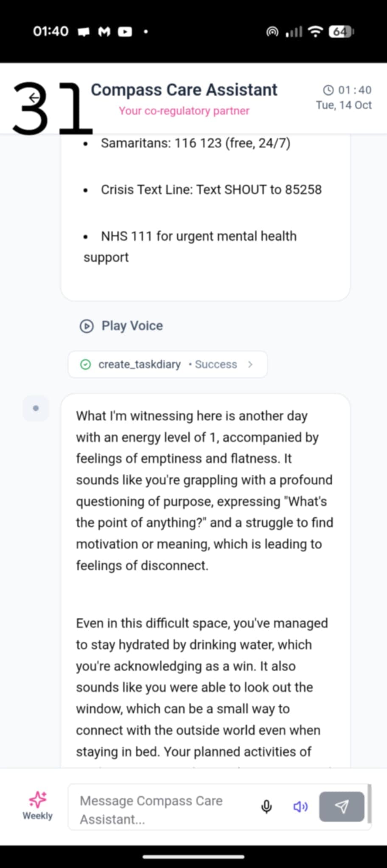Open the create_taskdiary tool result chip
The width and height of the screenshot is (387, 868).
coord(139,364)
